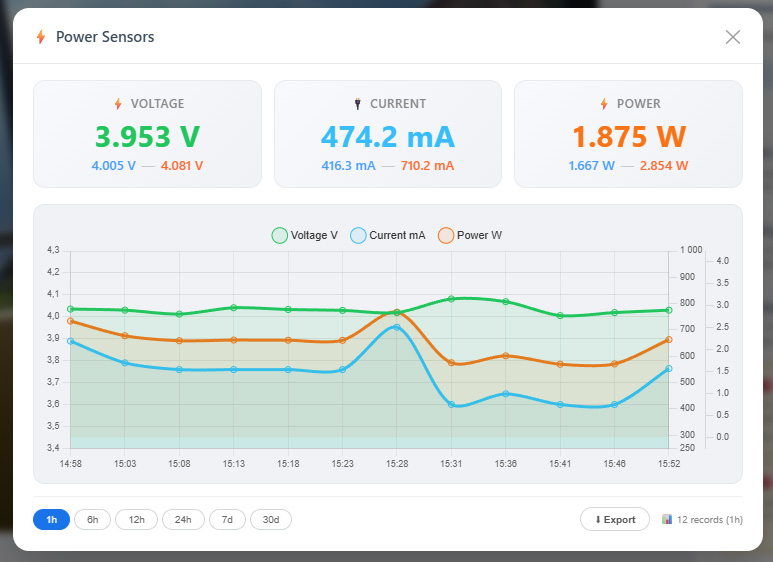Toggle Current mA series in chart legend

click(388, 235)
